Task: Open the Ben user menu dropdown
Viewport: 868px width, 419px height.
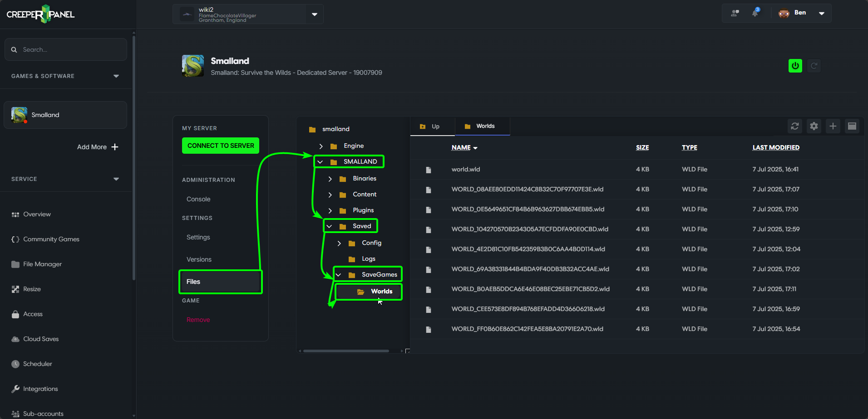Action: [822, 13]
